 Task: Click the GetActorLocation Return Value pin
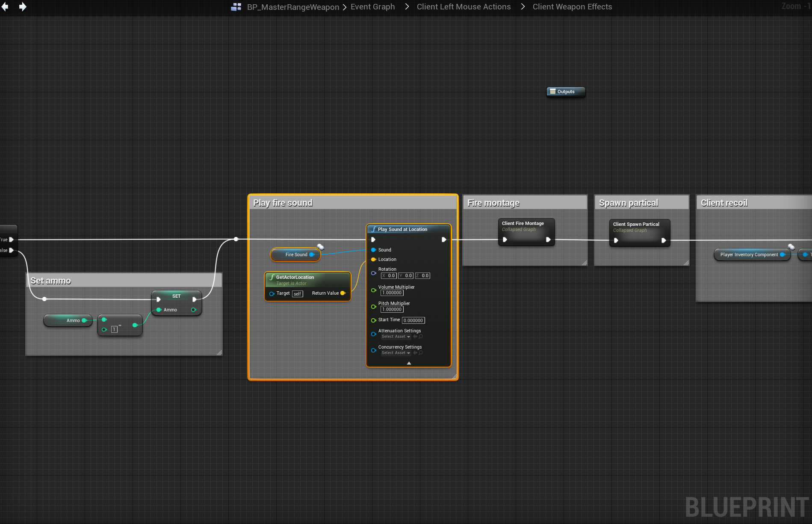pyautogui.click(x=343, y=293)
